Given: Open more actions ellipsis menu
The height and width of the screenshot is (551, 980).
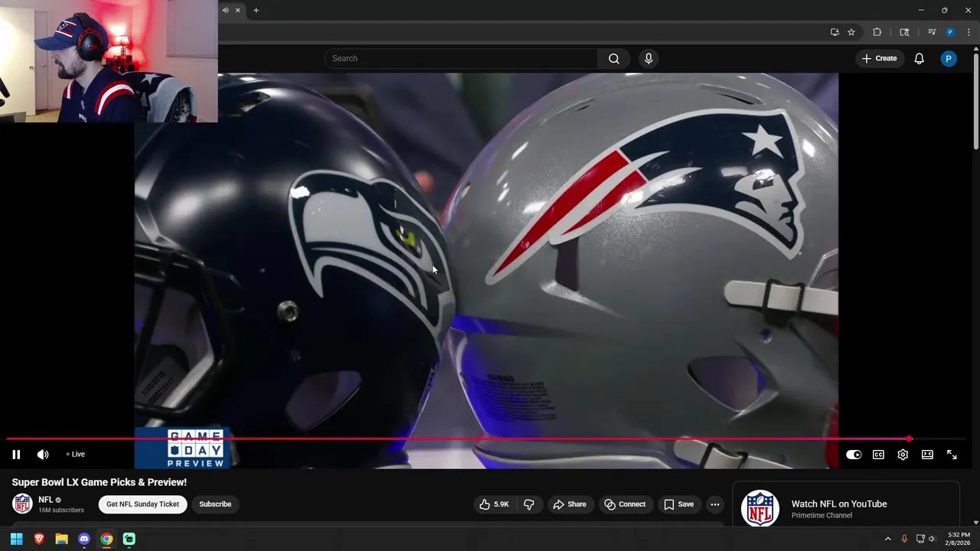Looking at the screenshot, I should pyautogui.click(x=715, y=504).
